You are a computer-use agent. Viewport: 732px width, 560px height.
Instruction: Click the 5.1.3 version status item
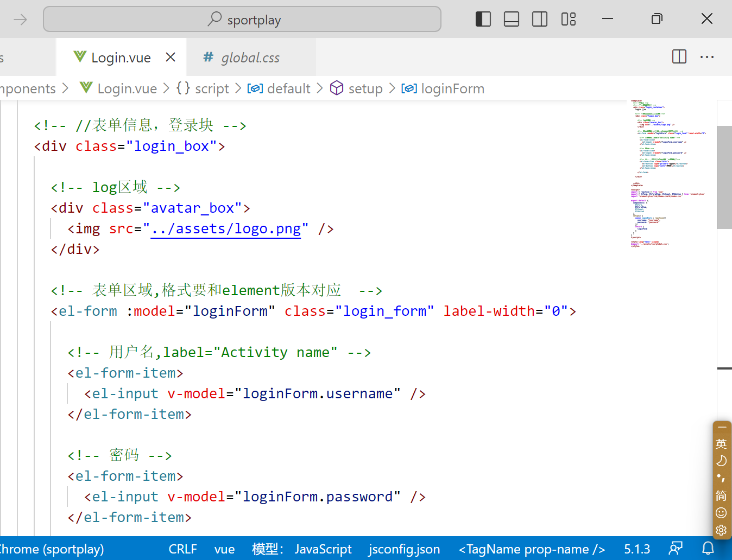(x=637, y=549)
